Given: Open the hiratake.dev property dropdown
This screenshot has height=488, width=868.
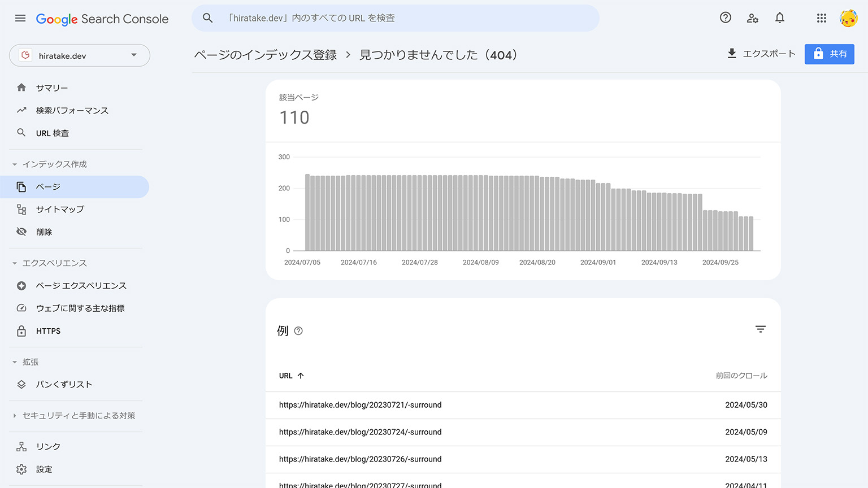Looking at the screenshot, I should point(80,55).
